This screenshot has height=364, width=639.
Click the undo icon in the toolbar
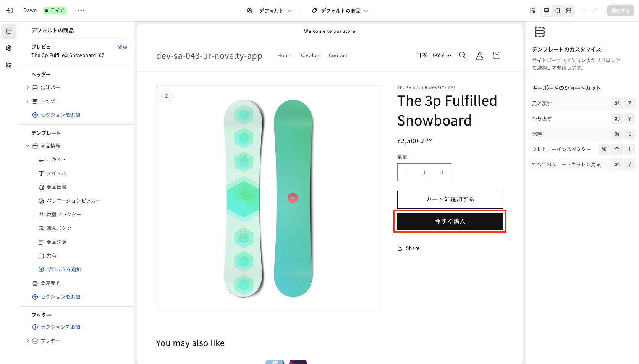582,11
